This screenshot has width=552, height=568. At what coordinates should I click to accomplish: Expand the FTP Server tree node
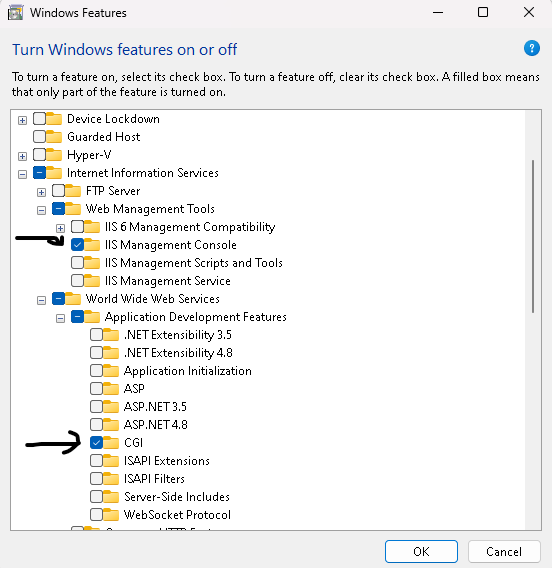tap(41, 192)
